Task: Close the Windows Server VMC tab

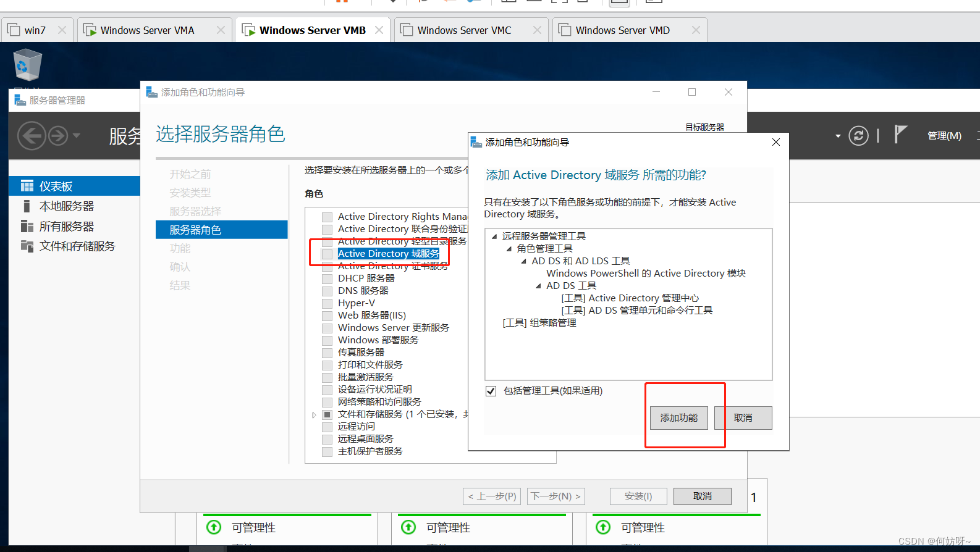Action: point(537,30)
